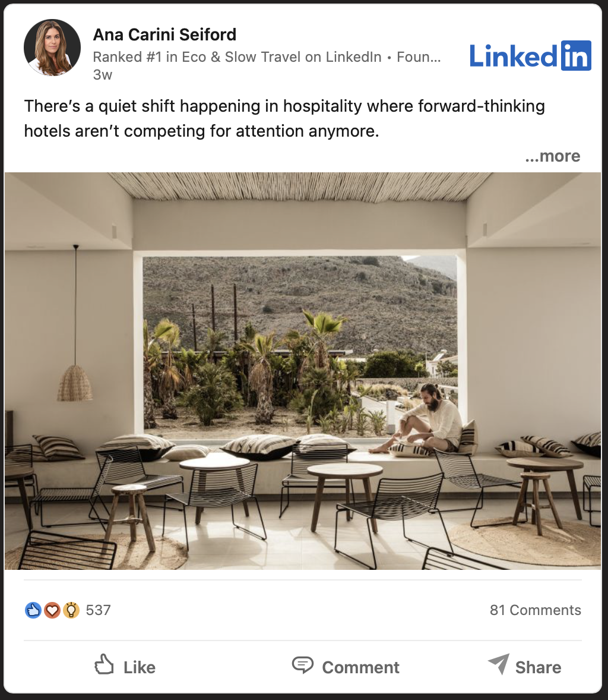608x700 pixels.
Task: Click the lightbulb insightful reaction icon
Action: (x=71, y=610)
